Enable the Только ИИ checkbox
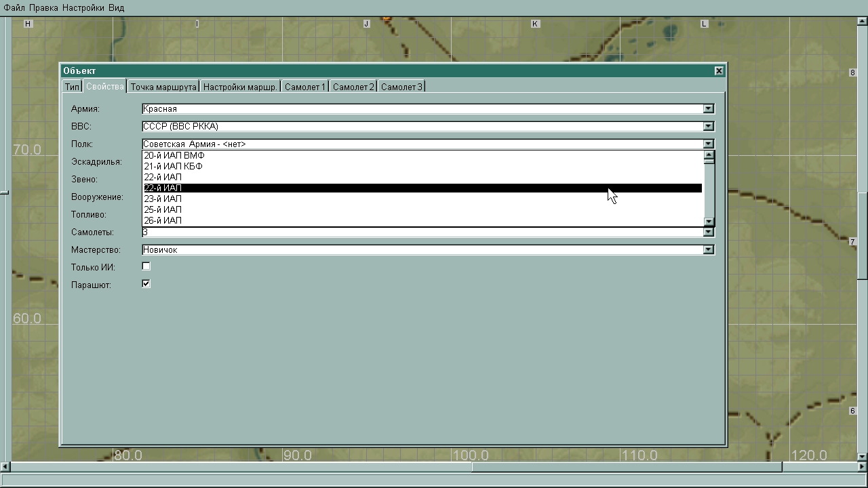Screen dimensions: 868x488 point(146,266)
